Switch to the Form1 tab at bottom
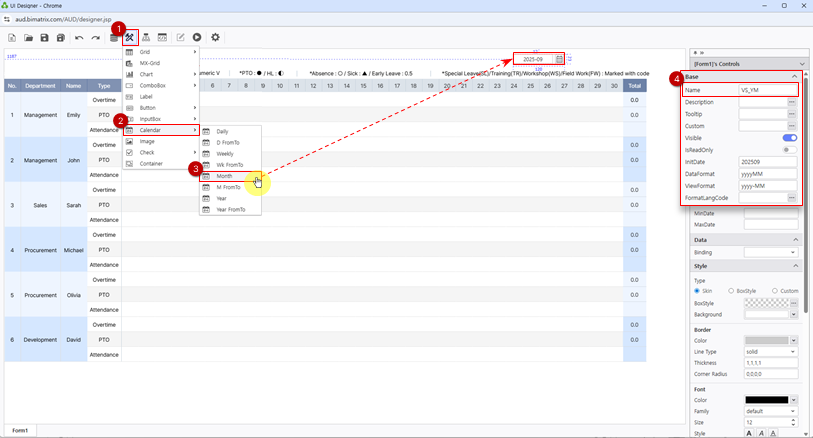Screen dimensions: 813x438 [20, 430]
